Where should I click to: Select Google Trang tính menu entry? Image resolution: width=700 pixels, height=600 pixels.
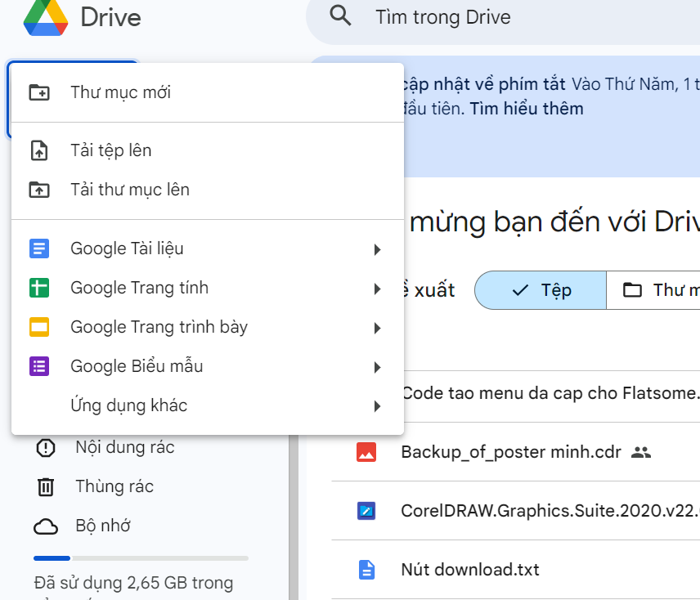coord(208,288)
